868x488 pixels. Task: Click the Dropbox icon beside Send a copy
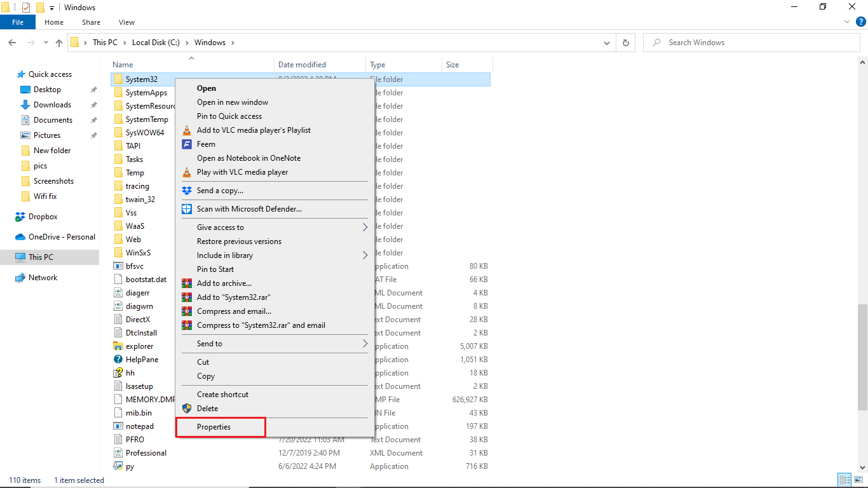186,191
